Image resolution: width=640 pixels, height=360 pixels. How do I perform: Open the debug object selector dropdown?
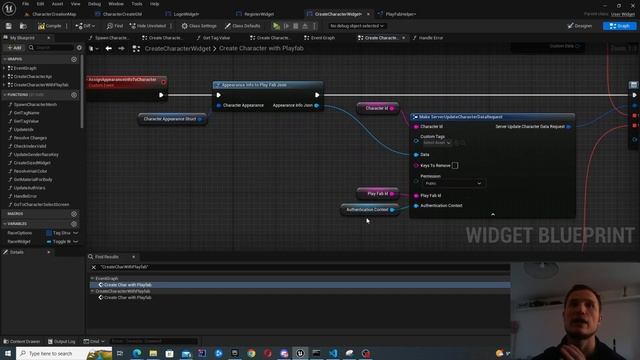click(x=357, y=26)
